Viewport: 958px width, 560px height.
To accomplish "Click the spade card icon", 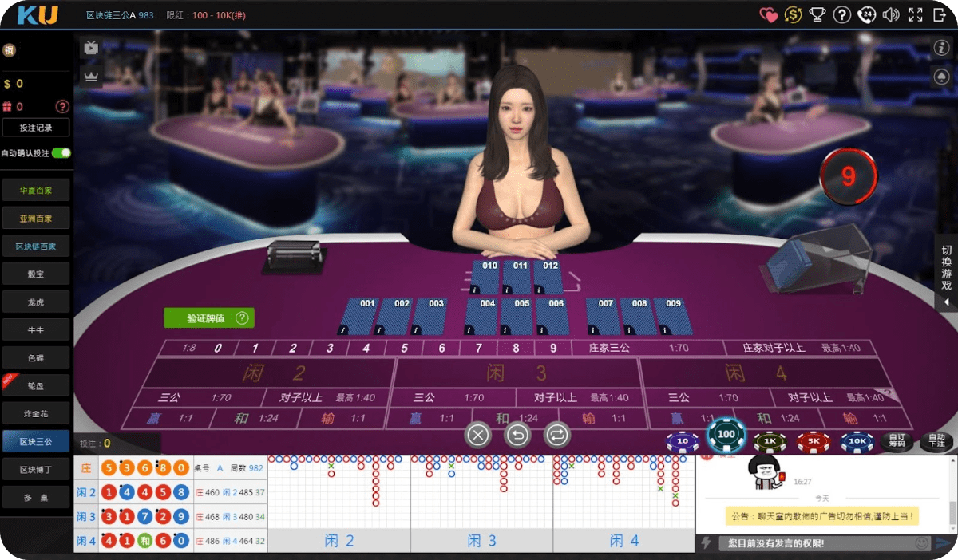I will pos(941,77).
